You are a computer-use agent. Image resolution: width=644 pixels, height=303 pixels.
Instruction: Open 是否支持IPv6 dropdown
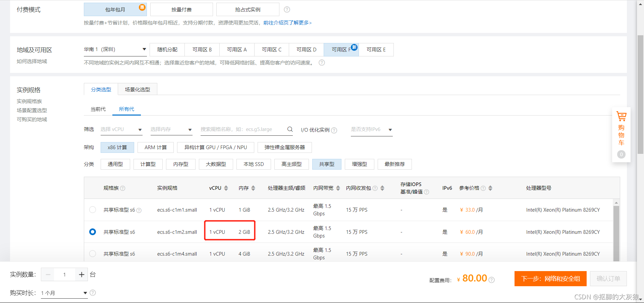pos(372,129)
